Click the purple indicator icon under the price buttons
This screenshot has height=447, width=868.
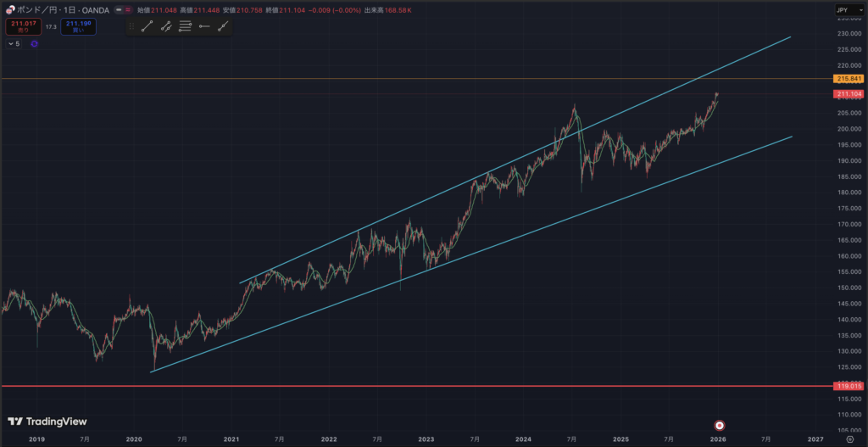coord(34,43)
